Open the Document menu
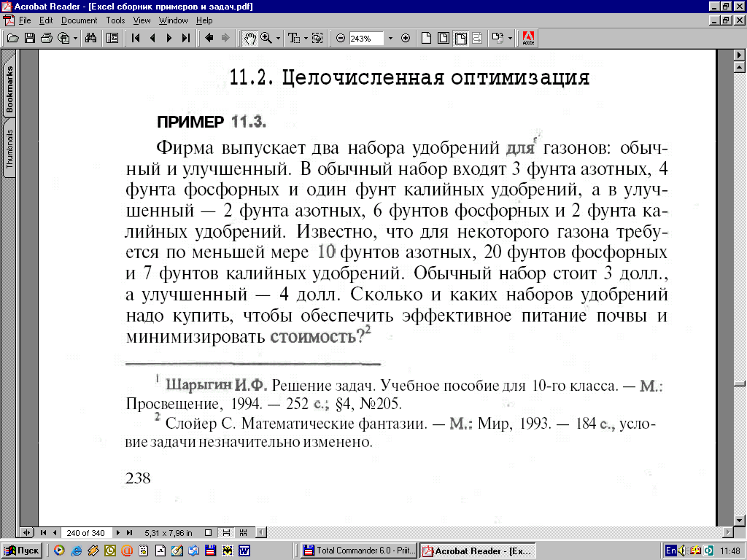Image resolution: width=747 pixels, height=560 pixels. [79, 20]
